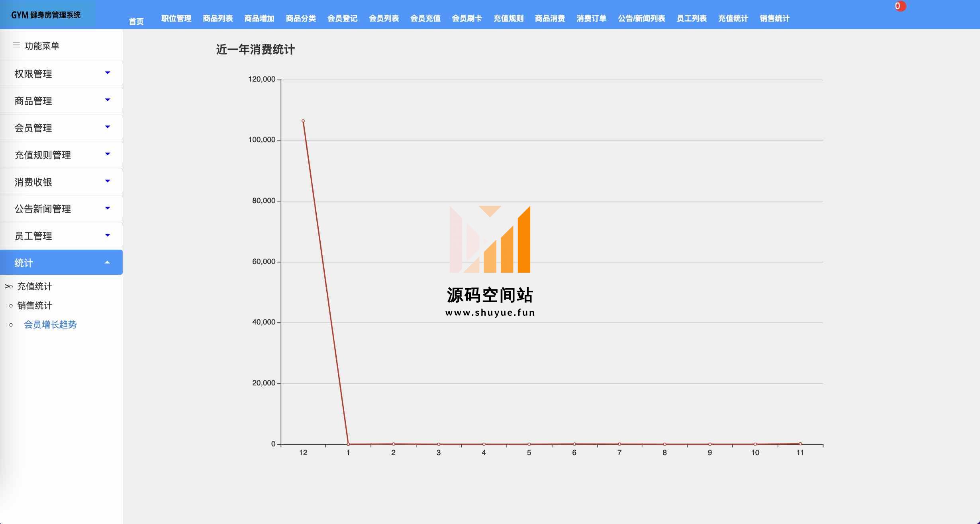
Task: Click the chart data point for month 11
Action: (x=800, y=444)
